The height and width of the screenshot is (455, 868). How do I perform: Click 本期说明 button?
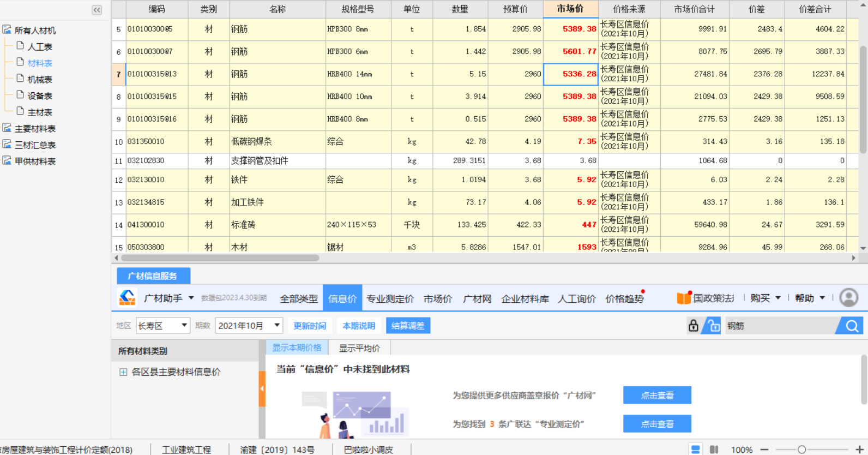tap(359, 326)
